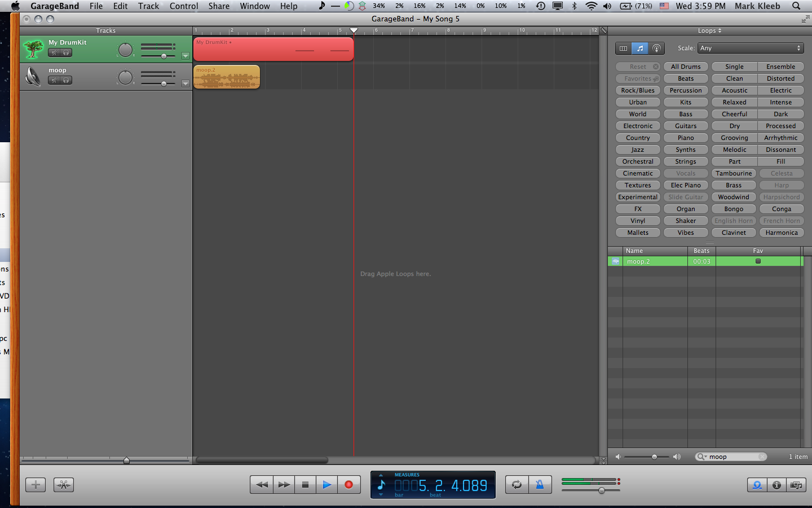This screenshot has width=812, height=508.
Task: Click the note icon in the LCD display
Action: tap(381, 485)
